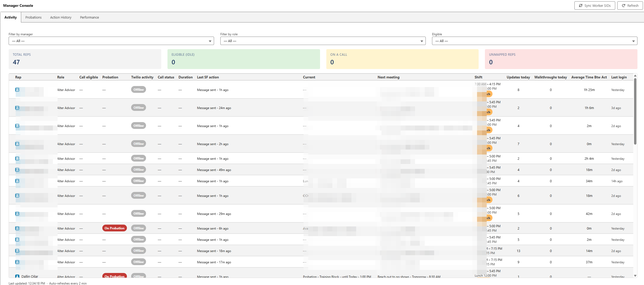The height and width of the screenshot is (285, 644).
Task: Go to the Action History tab
Action: click(61, 17)
